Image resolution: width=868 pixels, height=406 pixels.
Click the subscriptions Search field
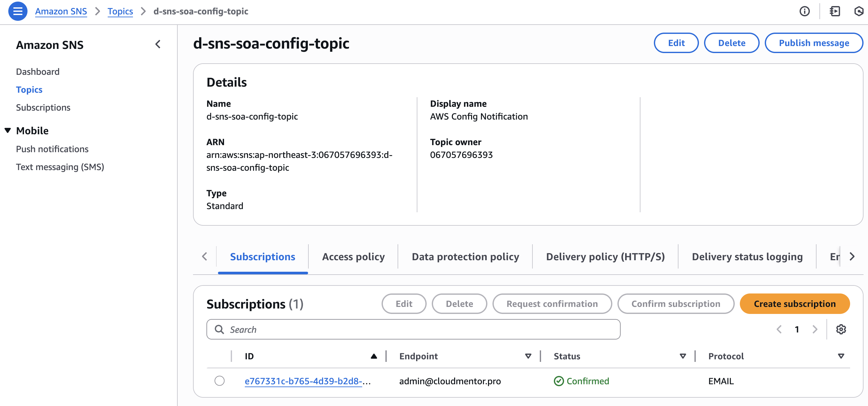click(x=413, y=329)
